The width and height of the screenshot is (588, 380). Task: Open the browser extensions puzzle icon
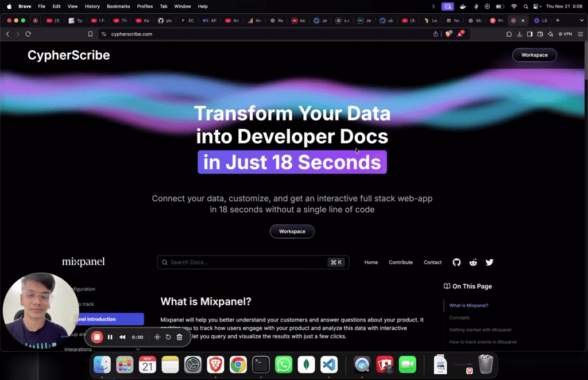pos(509,34)
